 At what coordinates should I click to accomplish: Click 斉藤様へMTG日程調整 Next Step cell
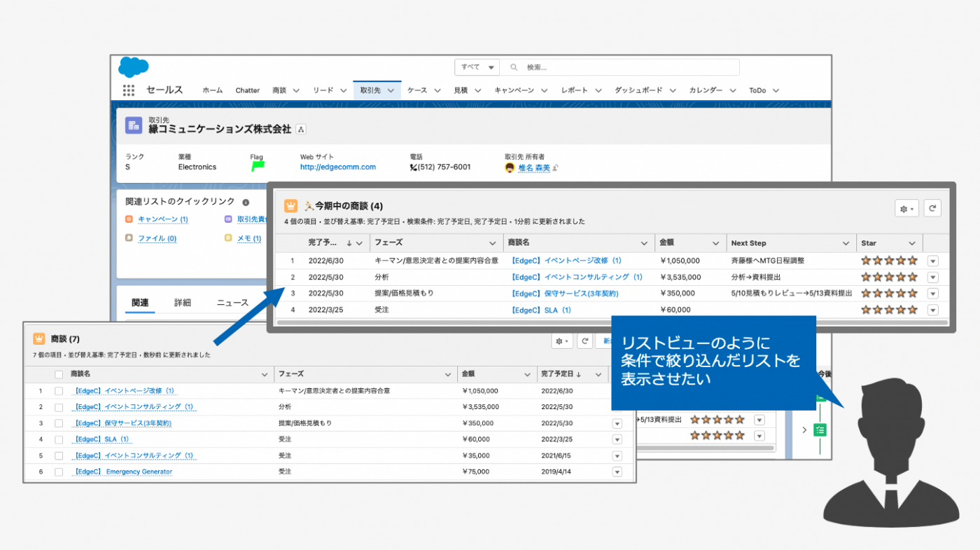(768, 261)
